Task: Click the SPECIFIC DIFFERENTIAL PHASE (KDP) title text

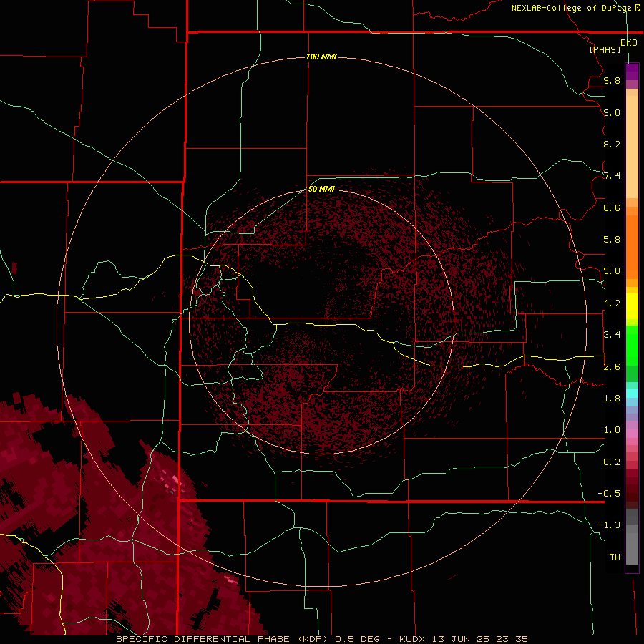Action: coord(222,639)
